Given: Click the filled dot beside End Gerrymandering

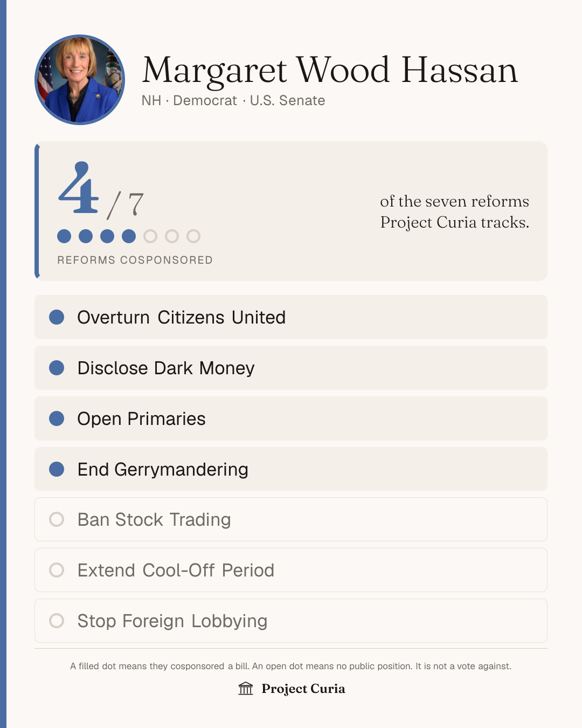Looking at the screenshot, I should tap(57, 469).
